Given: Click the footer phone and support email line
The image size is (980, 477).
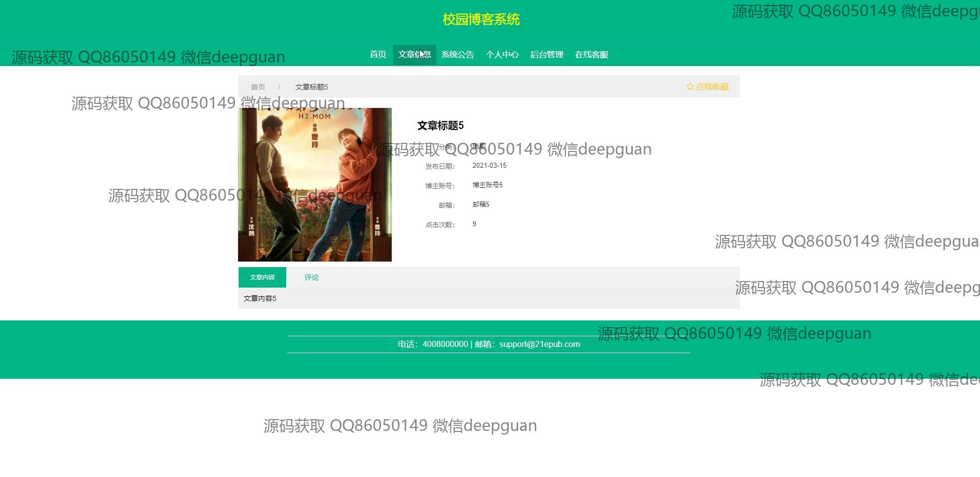Looking at the screenshot, I should (x=489, y=344).
